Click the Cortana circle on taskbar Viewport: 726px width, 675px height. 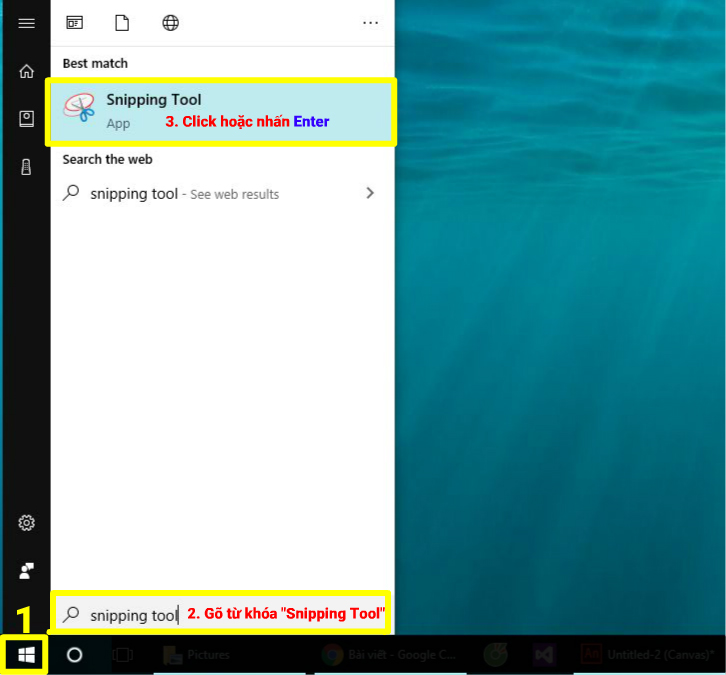[x=75, y=655]
